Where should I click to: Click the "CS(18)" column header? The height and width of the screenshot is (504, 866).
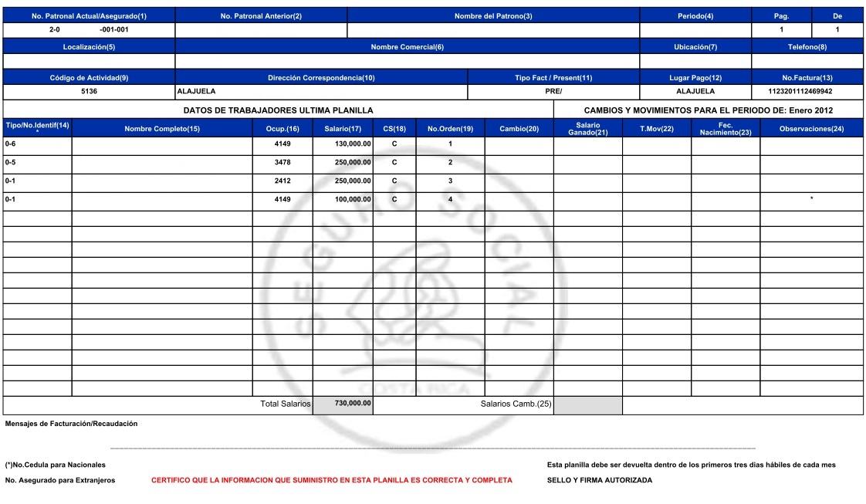[x=394, y=129]
